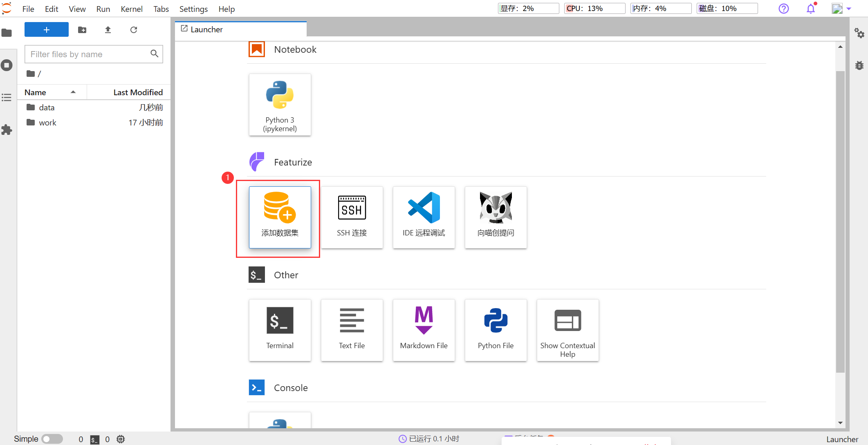Open the notifications bell icon
The height and width of the screenshot is (445, 868).
[x=810, y=9]
